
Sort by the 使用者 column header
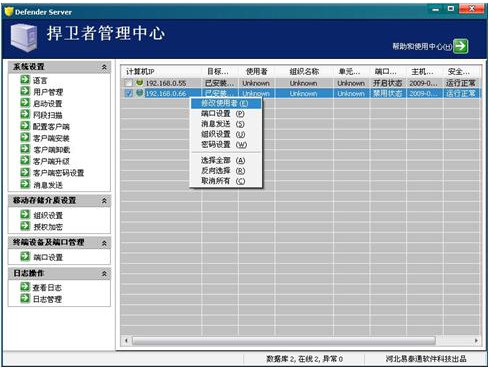pos(257,71)
